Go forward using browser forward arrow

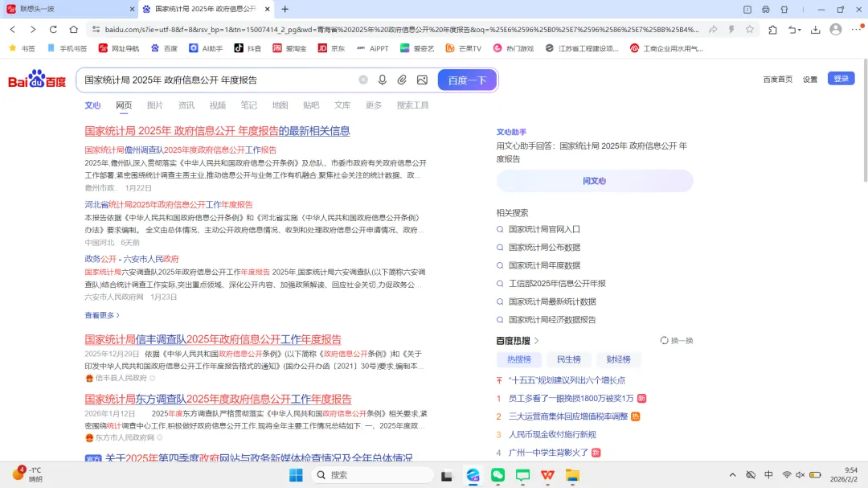point(33,30)
